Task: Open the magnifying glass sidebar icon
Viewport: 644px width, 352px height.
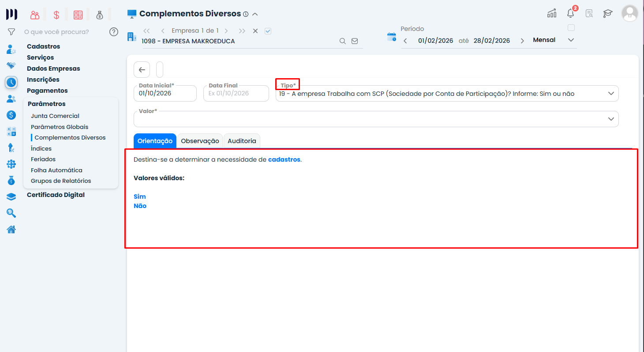Action: (x=11, y=213)
